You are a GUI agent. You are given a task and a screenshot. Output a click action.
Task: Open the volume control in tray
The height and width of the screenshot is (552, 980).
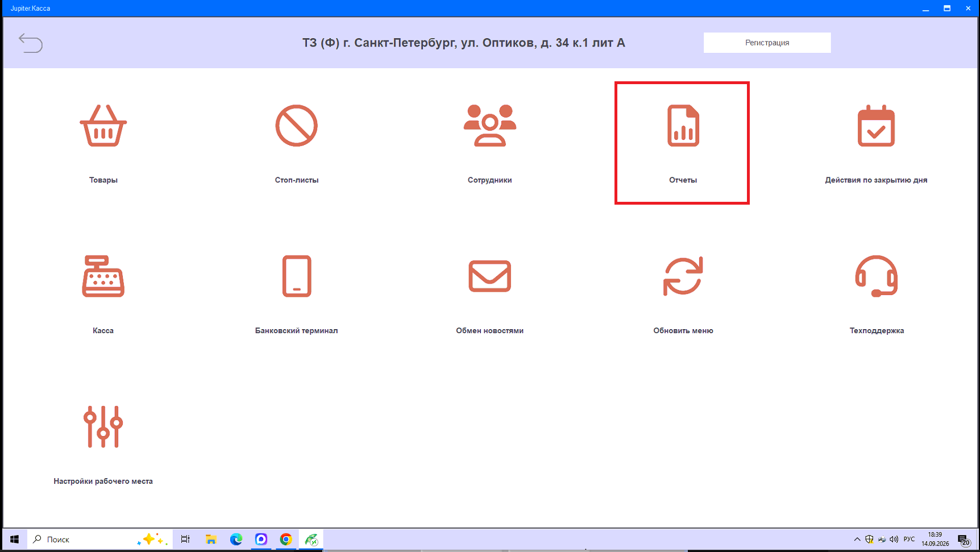[x=894, y=539]
